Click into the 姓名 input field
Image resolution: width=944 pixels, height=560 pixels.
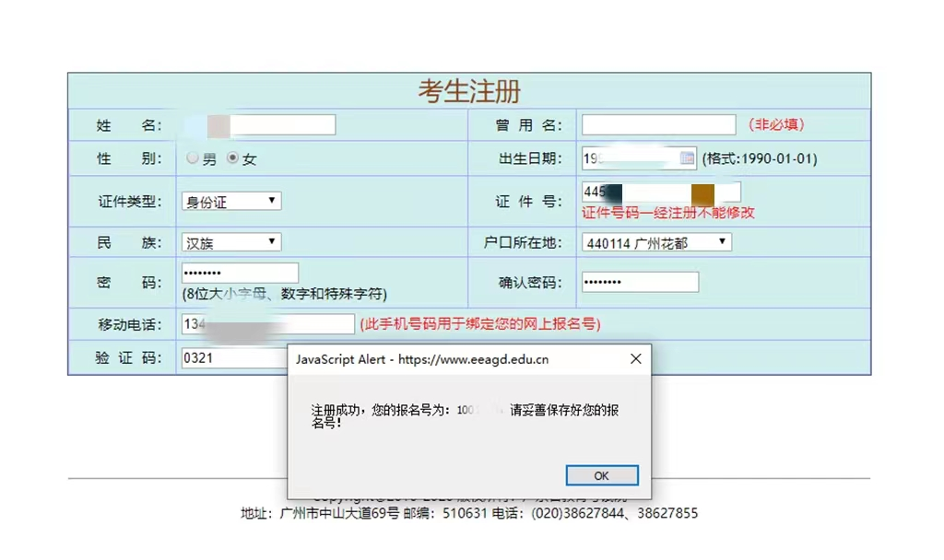[258, 125]
